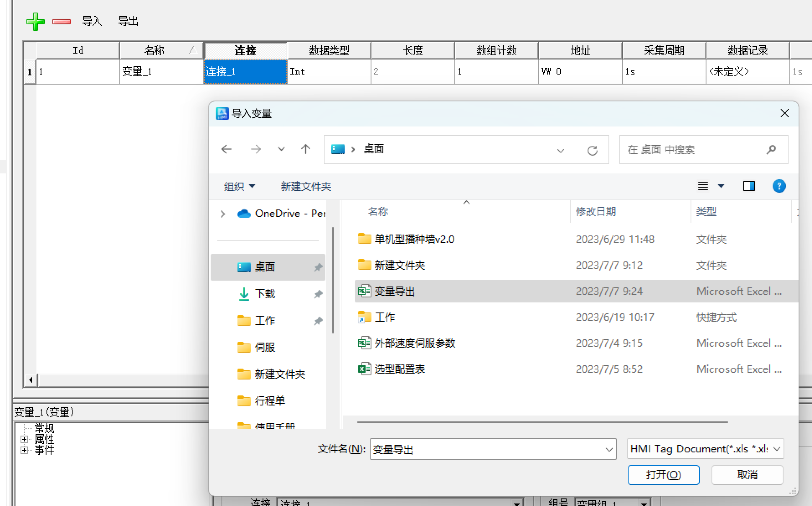Viewport: 812px width, 506px height.
Task: Click the VW 0 address cell
Action: [580, 72]
